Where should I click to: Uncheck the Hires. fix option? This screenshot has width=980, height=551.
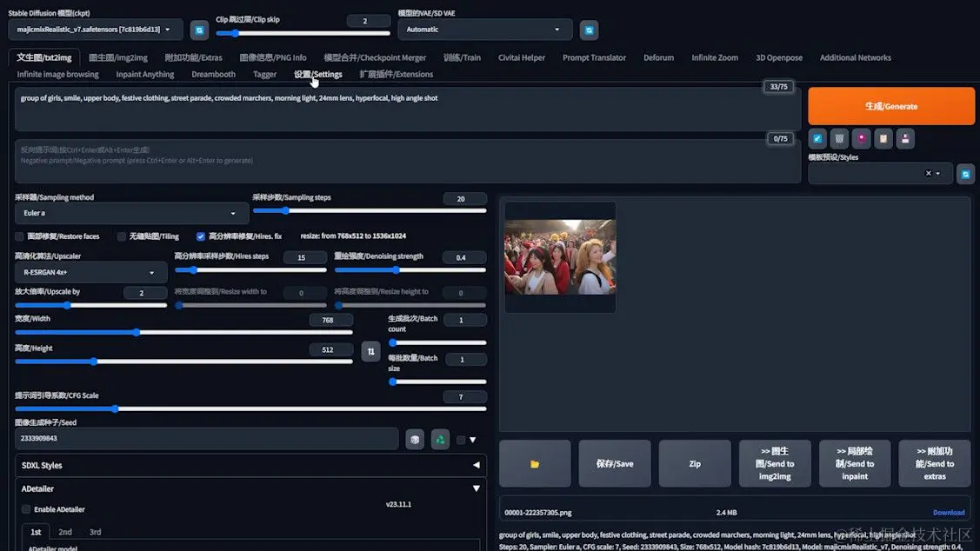201,236
